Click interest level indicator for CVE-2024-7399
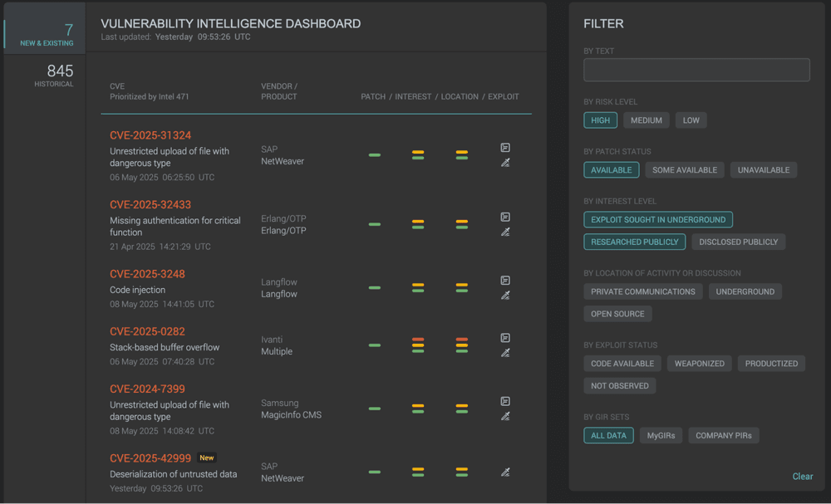The height and width of the screenshot is (504, 831). click(x=418, y=409)
